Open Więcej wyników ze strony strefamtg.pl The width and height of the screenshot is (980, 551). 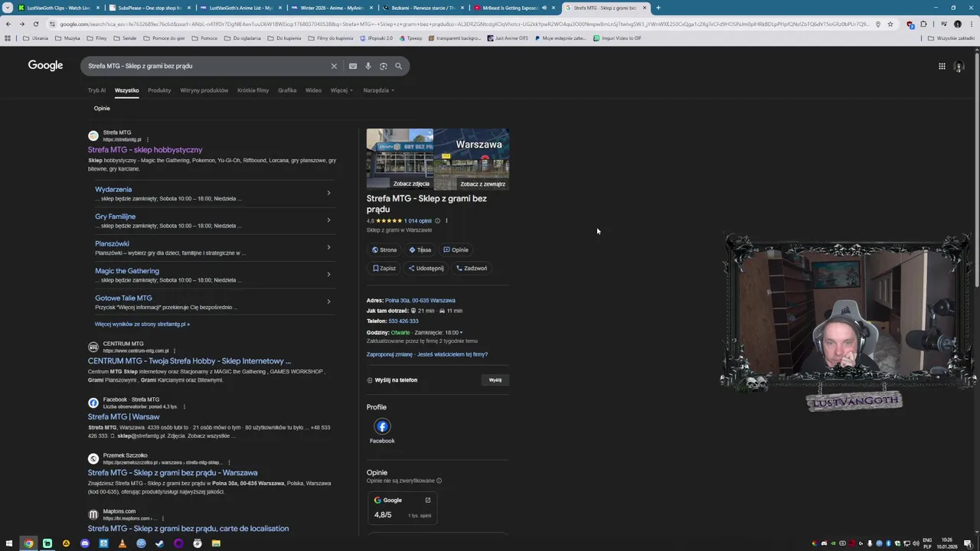click(x=142, y=324)
